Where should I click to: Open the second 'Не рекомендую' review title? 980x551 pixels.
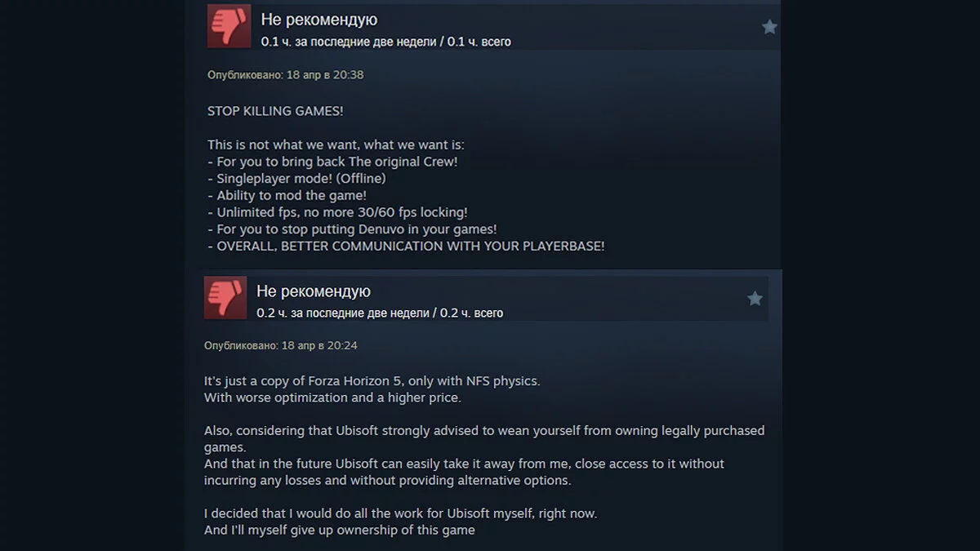(314, 291)
